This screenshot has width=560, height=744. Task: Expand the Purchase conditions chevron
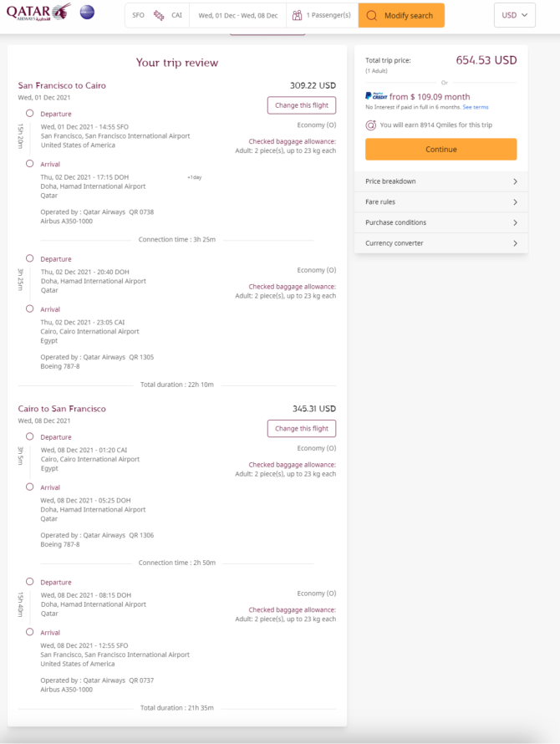(516, 222)
